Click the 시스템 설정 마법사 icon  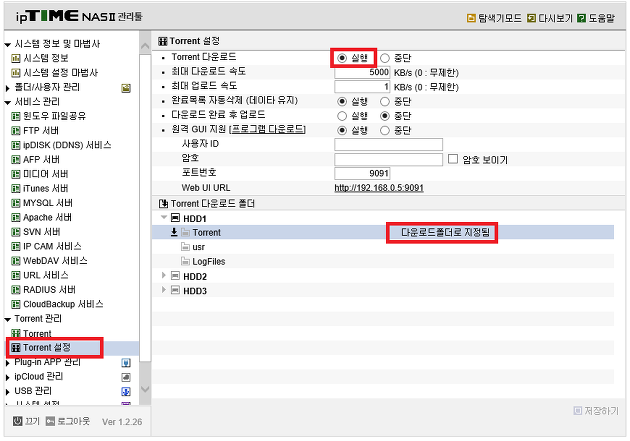point(16,73)
